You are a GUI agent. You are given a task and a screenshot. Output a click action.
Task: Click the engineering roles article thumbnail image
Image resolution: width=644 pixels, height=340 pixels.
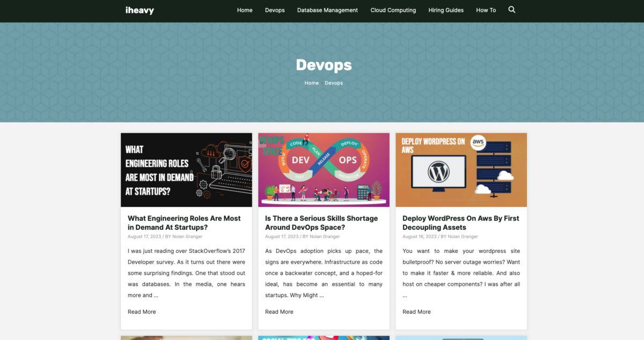coord(186,170)
